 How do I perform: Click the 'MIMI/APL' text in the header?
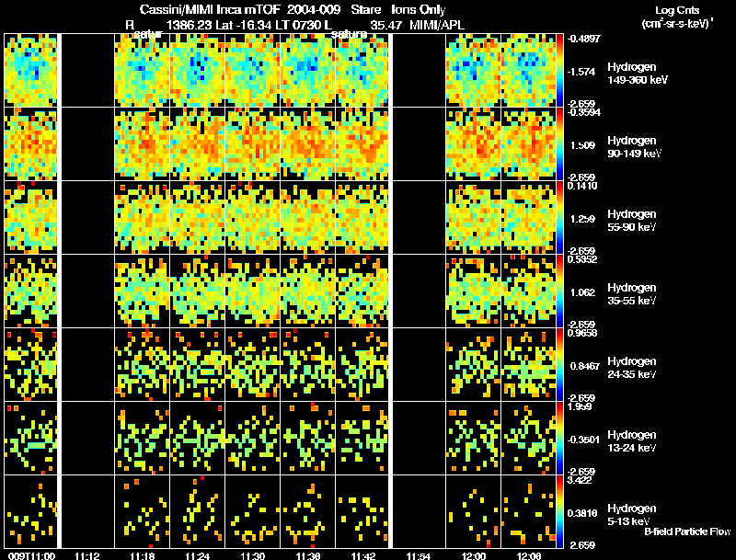click(x=437, y=25)
